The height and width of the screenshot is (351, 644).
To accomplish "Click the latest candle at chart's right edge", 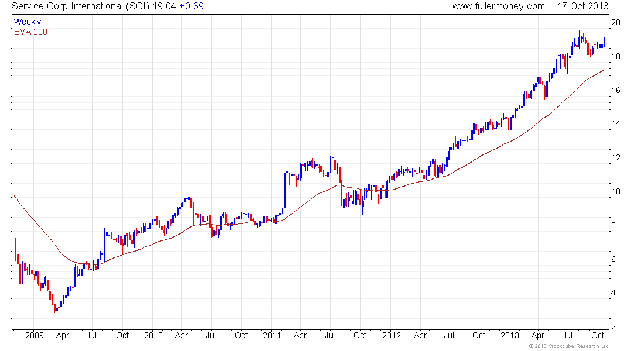I will (x=605, y=42).
